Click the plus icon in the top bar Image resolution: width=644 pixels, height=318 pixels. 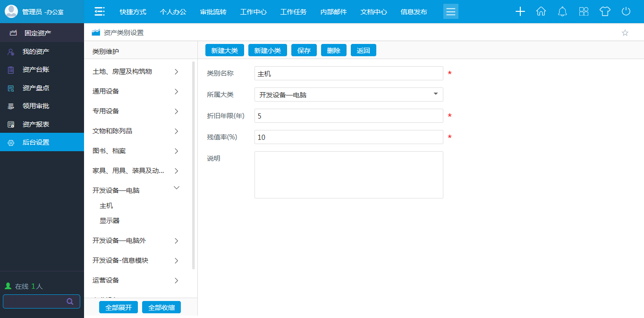coord(520,11)
